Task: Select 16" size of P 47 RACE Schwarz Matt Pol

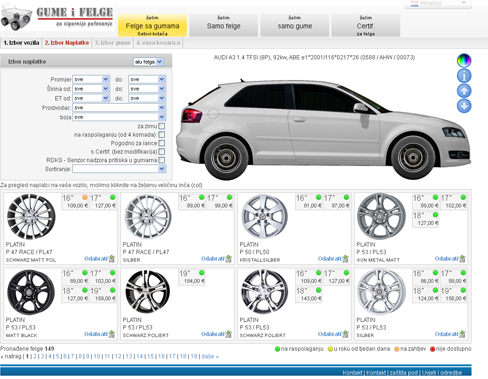Action: coord(75,202)
